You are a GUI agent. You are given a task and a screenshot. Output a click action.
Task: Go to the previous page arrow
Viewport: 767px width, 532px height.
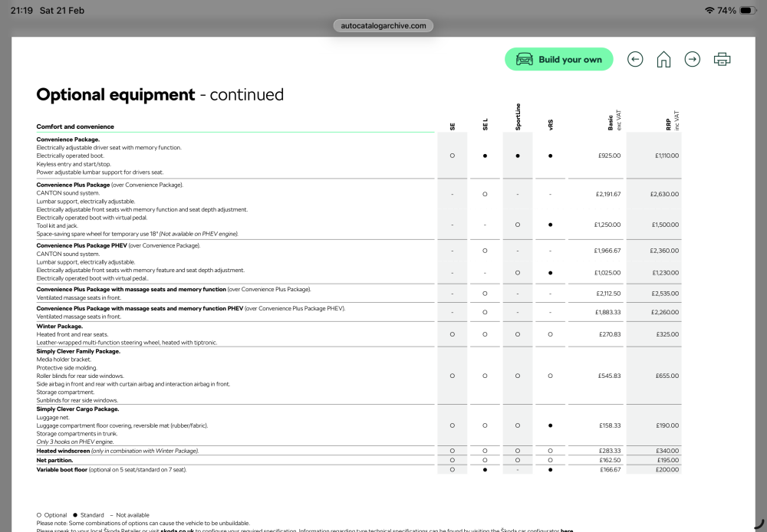point(635,60)
